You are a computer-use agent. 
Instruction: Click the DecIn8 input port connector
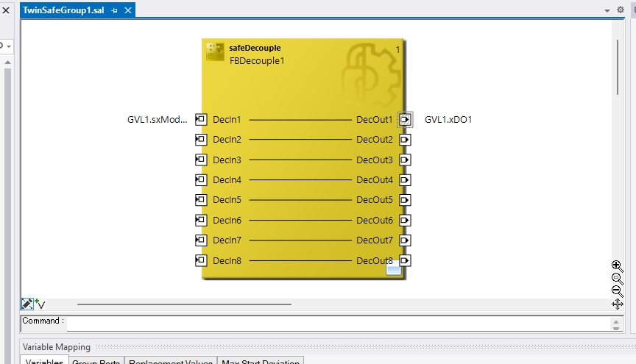[201, 260]
